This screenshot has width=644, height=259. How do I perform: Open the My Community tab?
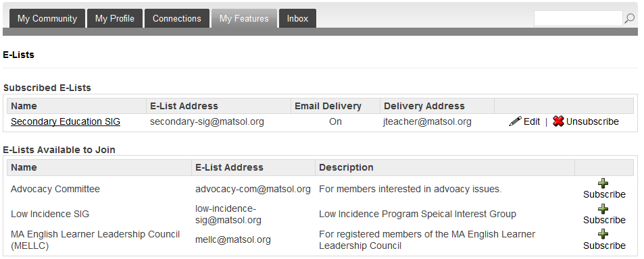(47, 18)
